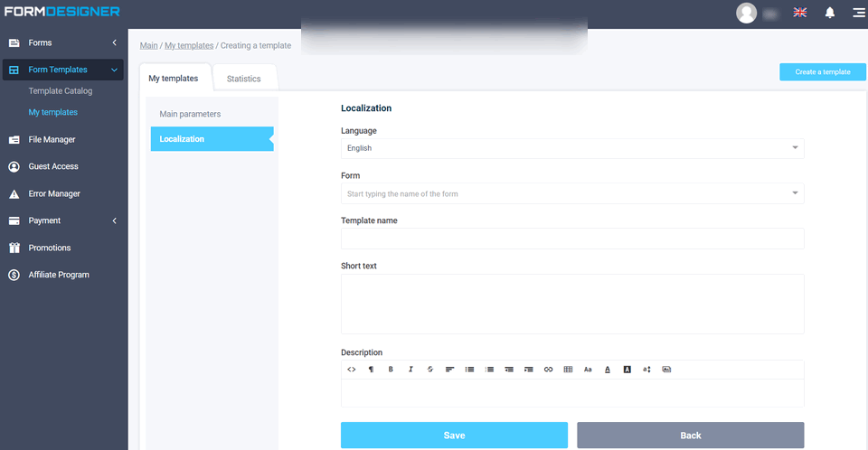Insert an image with the image icon
The width and height of the screenshot is (868, 450).
pyautogui.click(x=666, y=370)
